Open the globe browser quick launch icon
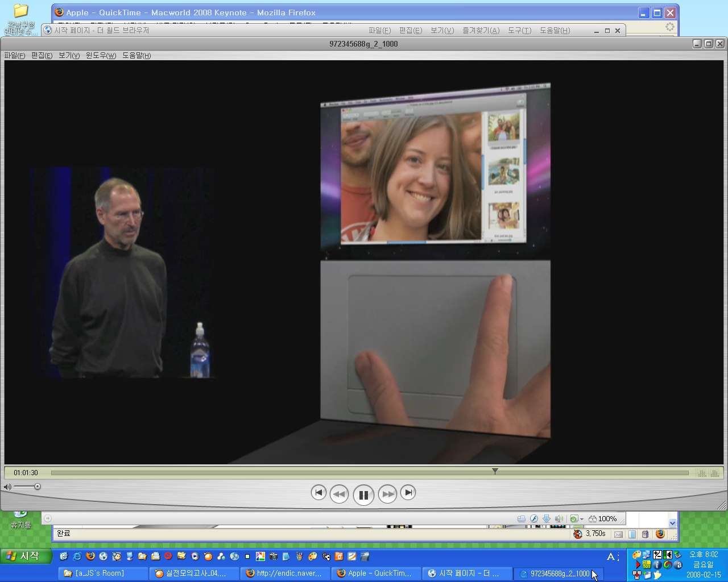The height and width of the screenshot is (582, 728). click(x=103, y=556)
